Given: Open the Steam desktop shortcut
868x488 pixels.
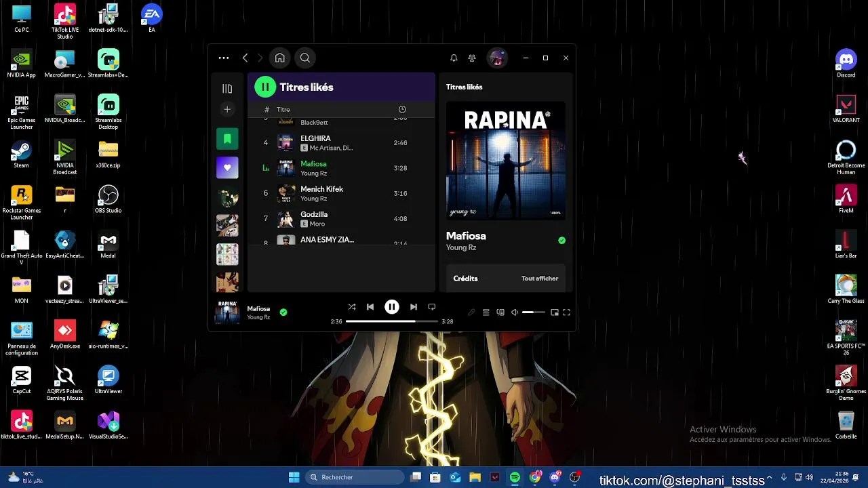Looking at the screenshot, I should (x=21, y=155).
